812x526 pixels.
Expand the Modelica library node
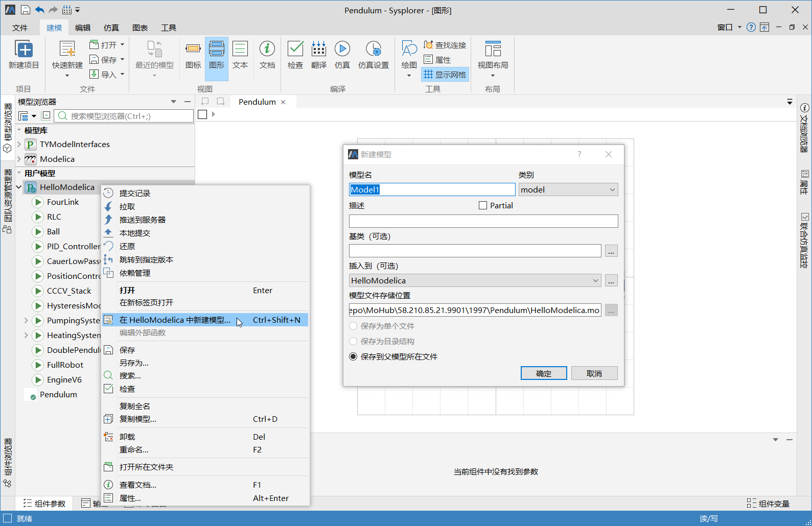point(19,159)
